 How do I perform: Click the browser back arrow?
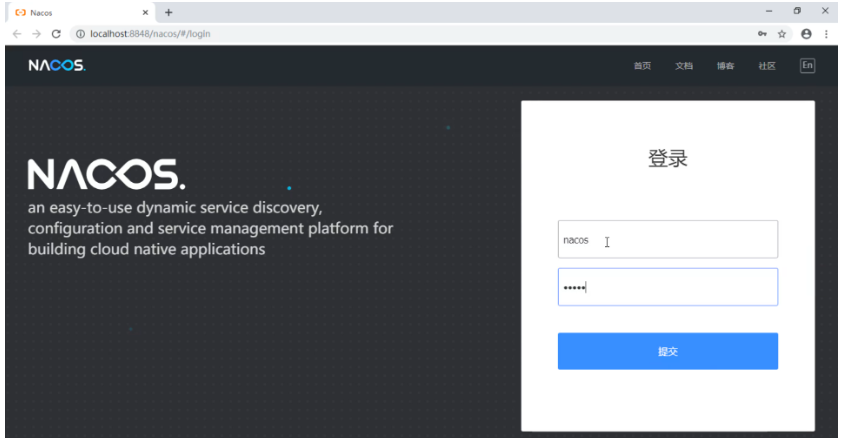point(17,34)
